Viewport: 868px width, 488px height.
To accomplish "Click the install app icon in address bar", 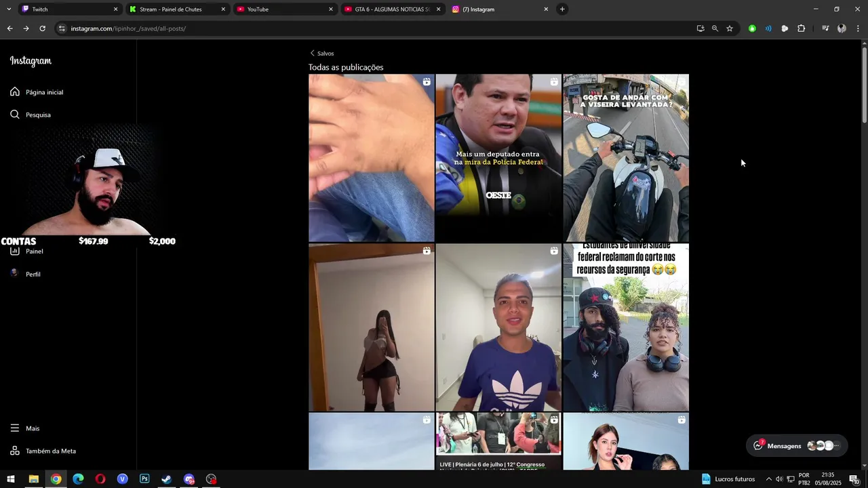I will [701, 28].
